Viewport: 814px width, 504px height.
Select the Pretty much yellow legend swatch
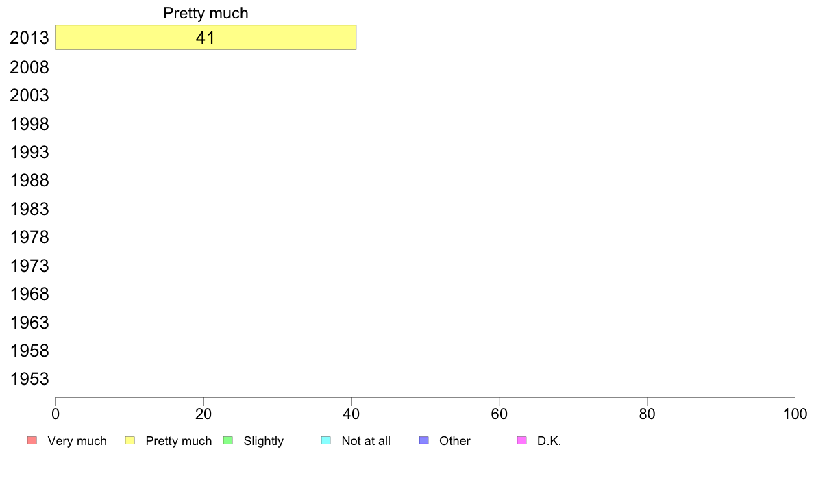click(x=129, y=440)
